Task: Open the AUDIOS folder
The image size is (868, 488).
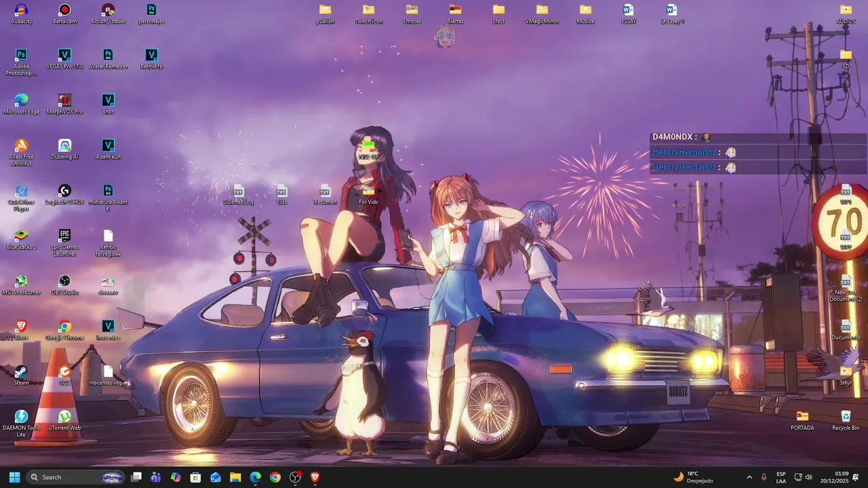Action: tap(846, 14)
